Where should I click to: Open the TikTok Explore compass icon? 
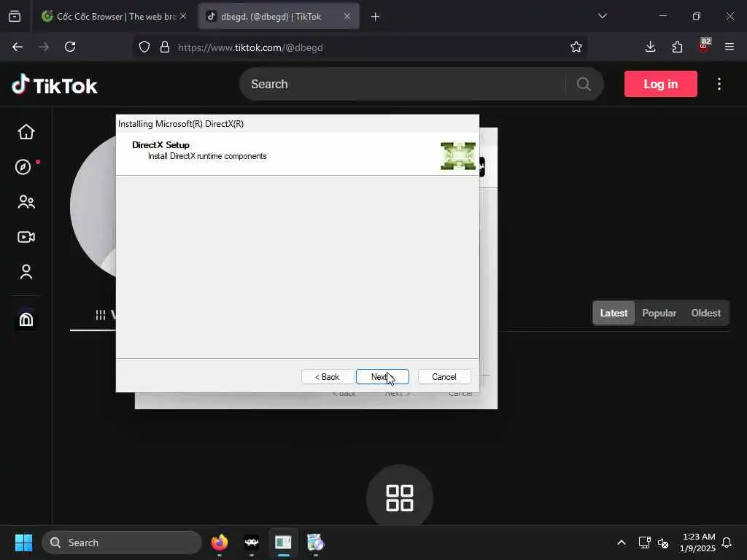23,167
